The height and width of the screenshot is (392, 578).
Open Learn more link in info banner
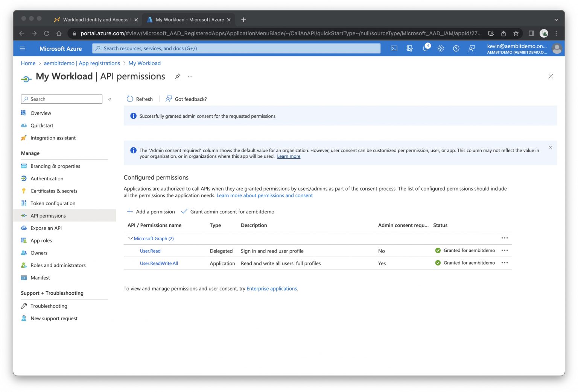[289, 156]
